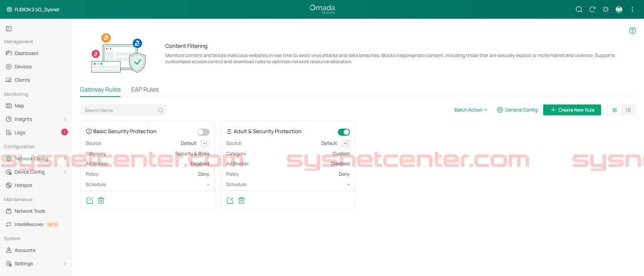Open the three-dot more options menu
Viewport: 644px width, 276px height.
pos(632,9)
